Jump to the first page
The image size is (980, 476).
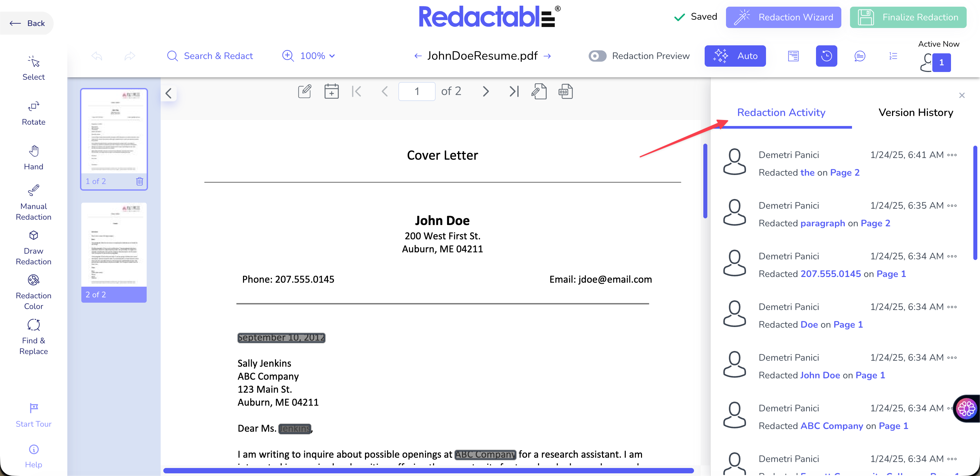(x=356, y=91)
